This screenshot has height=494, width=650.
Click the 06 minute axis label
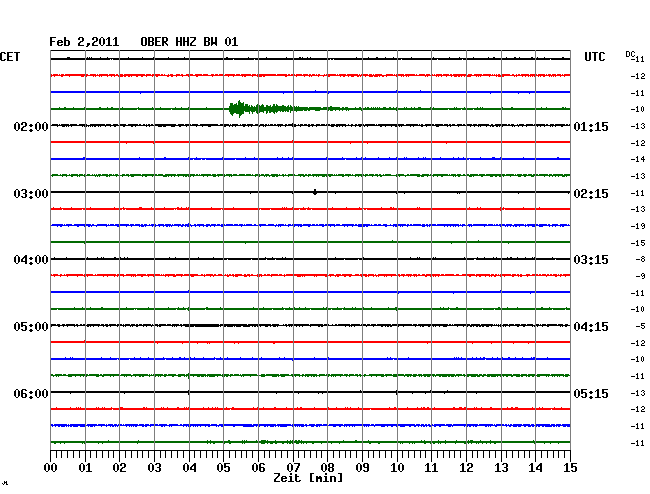pyautogui.click(x=258, y=468)
